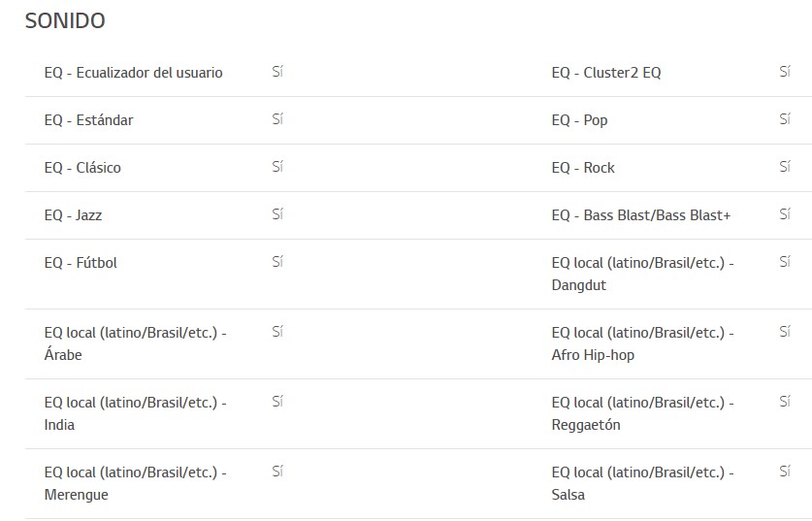This screenshot has height=521, width=812.
Task: Click the EQ local Merengue label
Action: pos(135,483)
